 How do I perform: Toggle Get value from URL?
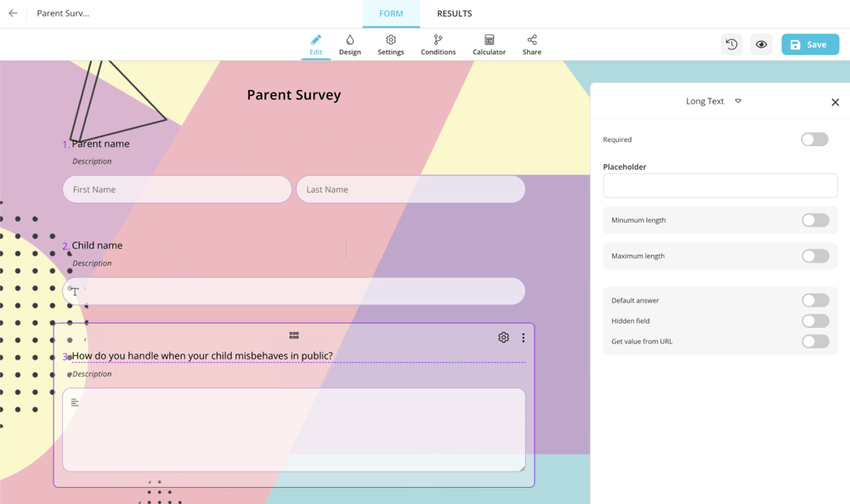click(814, 342)
